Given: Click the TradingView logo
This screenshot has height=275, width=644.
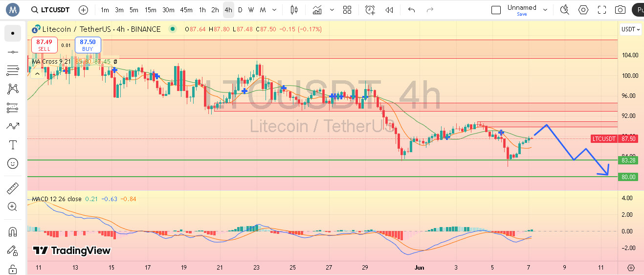Looking at the screenshot, I should tap(72, 251).
